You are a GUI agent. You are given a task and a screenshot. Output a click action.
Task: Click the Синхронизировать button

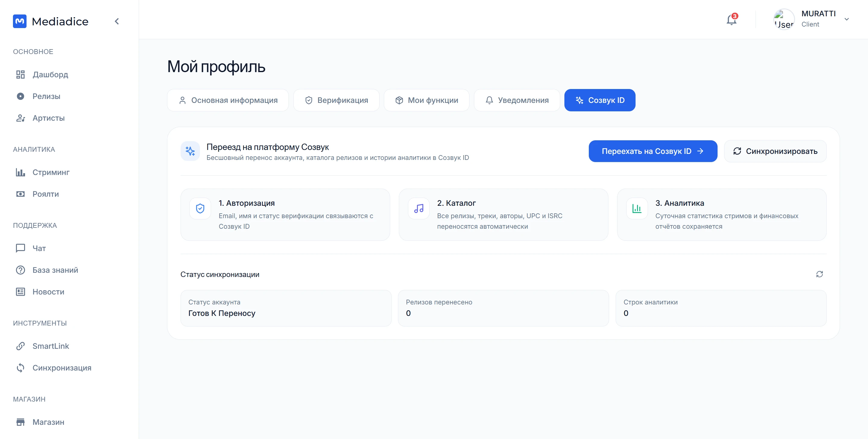(775, 151)
